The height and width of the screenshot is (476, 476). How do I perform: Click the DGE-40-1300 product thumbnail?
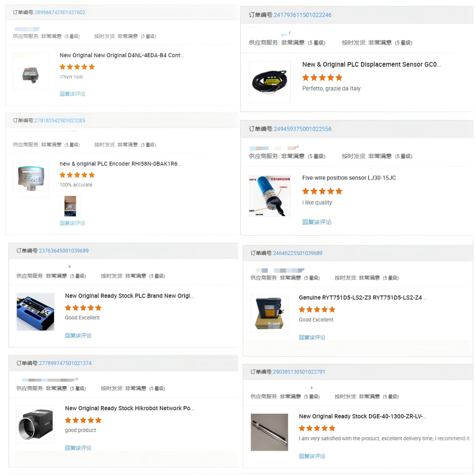tap(269, 432)
